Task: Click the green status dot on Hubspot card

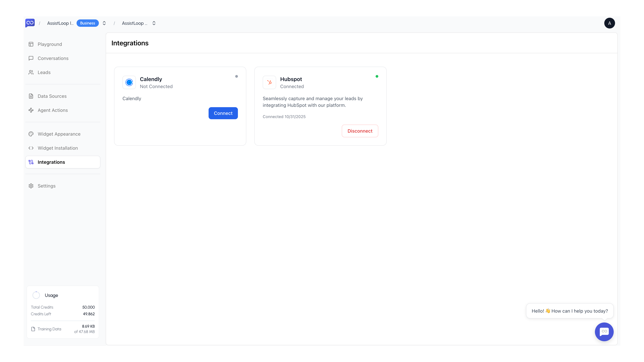Action: point(377,76)
